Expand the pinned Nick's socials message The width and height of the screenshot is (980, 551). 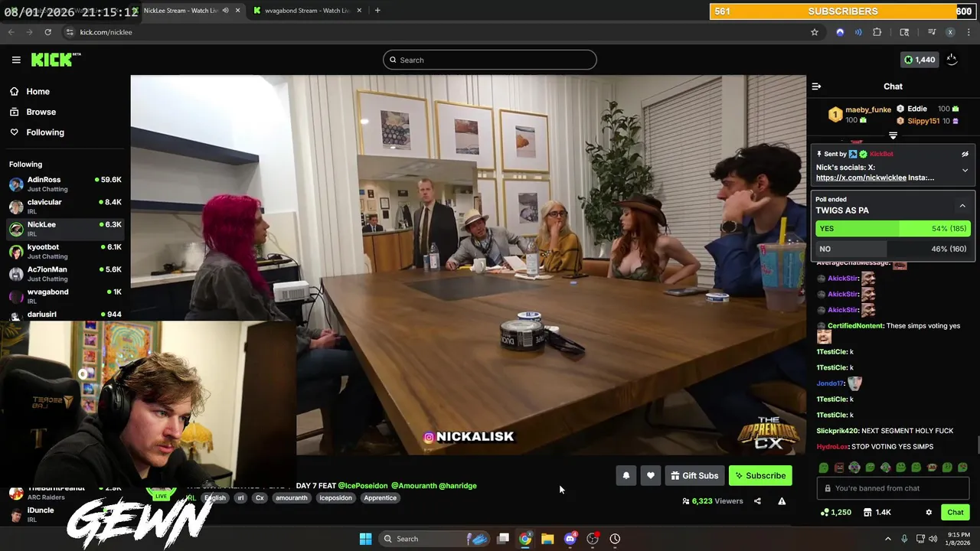[x=965, y=171]
